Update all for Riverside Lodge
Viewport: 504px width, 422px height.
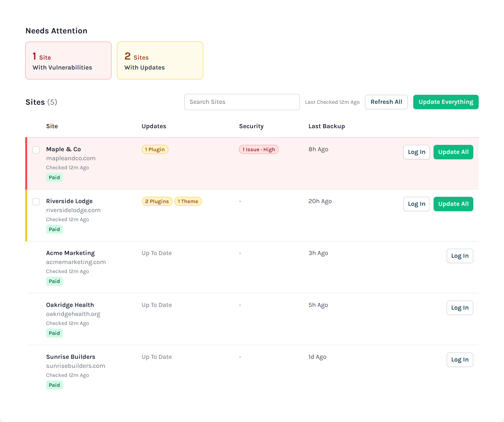pos(453,204)
